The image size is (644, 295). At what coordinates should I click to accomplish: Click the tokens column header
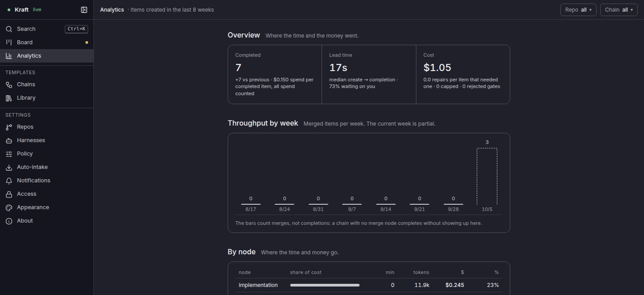[421, 272]
